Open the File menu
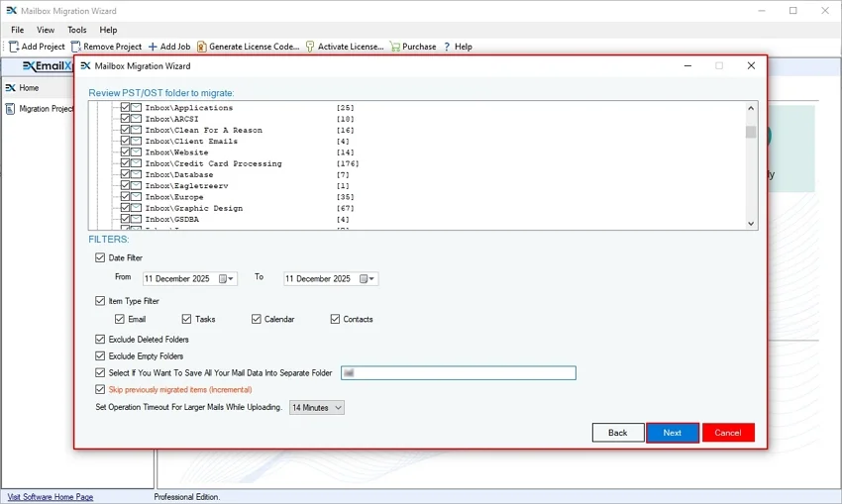Screen dimensions: 842x504 pyautogui.click(x=17, y=30)
